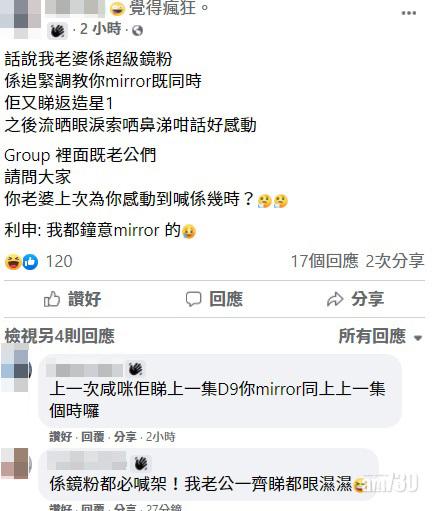
Task: Open the 所有回應 comment filter dropdown
Action: point(381,336)
